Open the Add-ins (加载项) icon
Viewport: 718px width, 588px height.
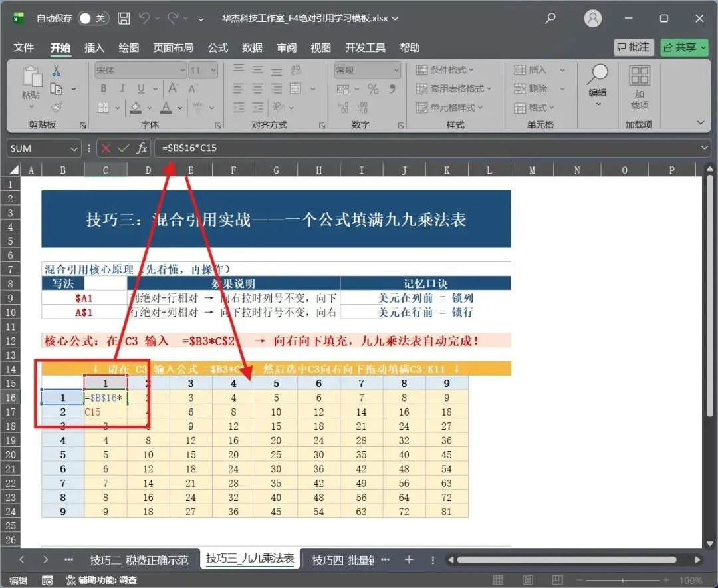pos(640,87)
